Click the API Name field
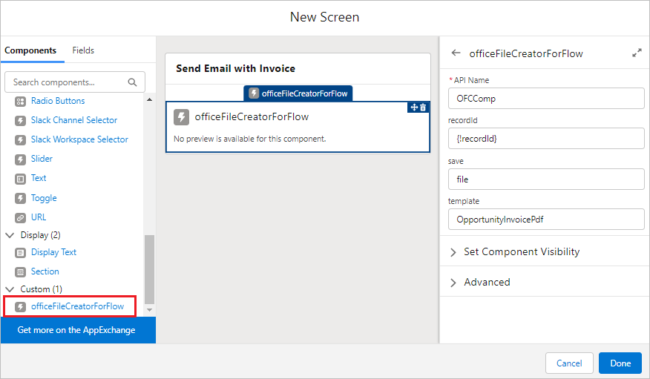This screenshot has width=650, height=379. coord(546,98)
